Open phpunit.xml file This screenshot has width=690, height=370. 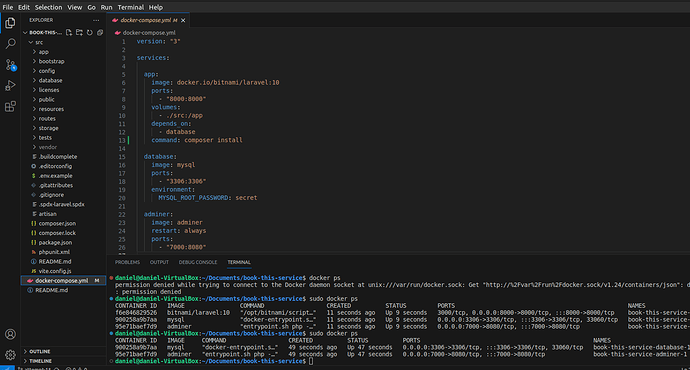[x=64, y=252]
